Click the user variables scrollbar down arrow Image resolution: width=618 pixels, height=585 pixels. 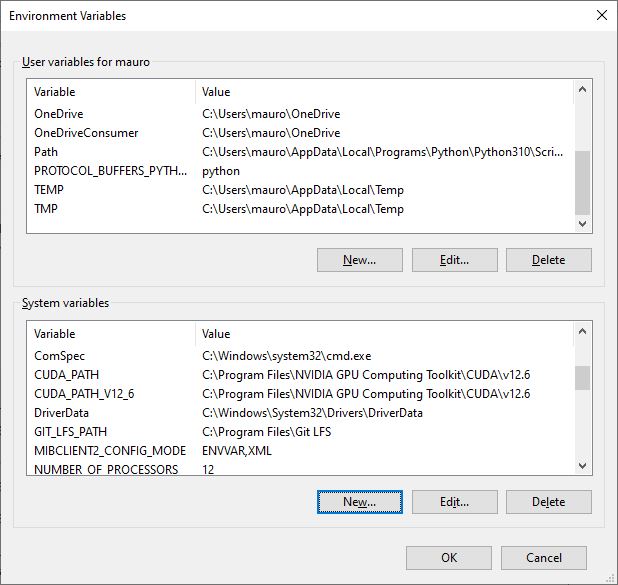coord(582,224)
